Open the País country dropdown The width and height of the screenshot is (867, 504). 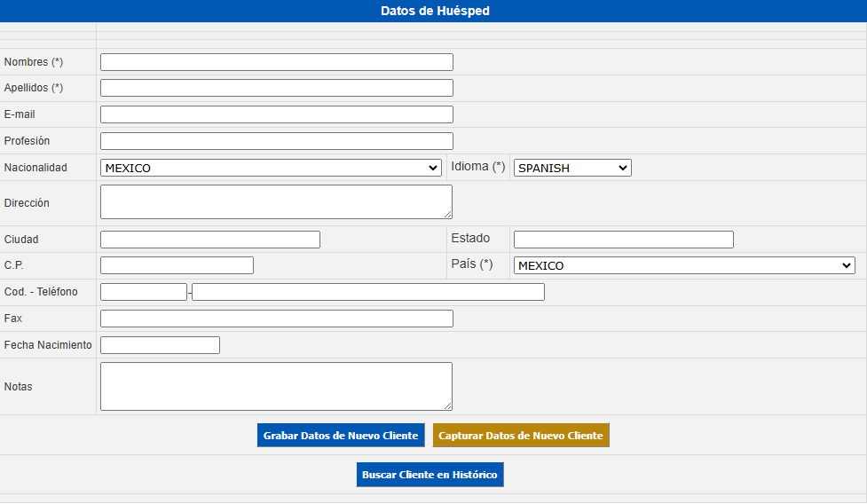coord(684,265)
